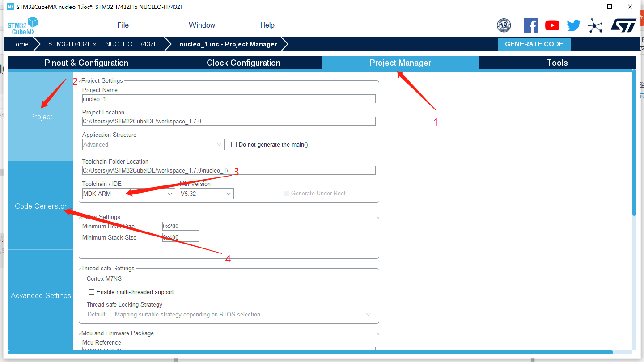Screen dimensions: 644x362
Task: Switch to Pinout & Configuration tab
Action: coord(86,63)
